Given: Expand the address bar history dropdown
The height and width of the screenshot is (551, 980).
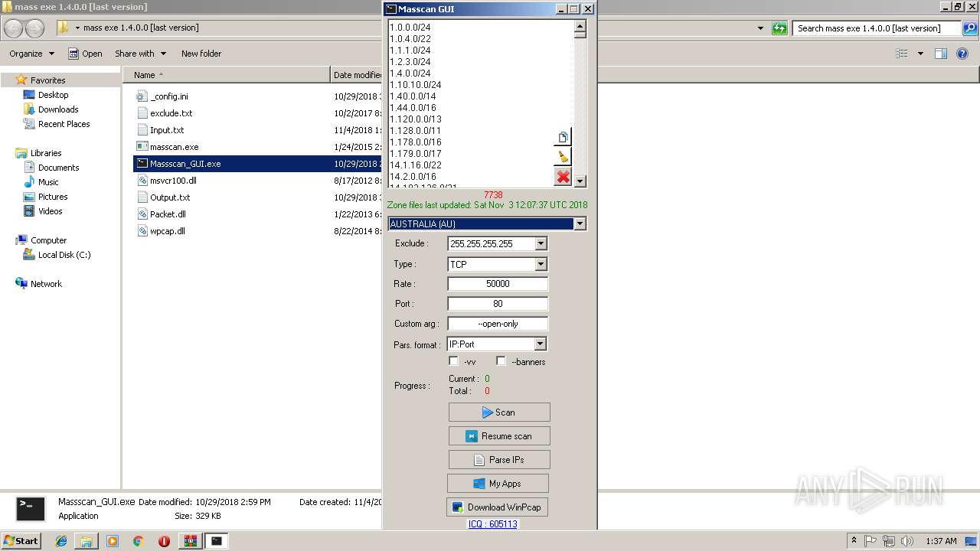Looking at the screenshot, I should pyautogui.click(x=760, y=28).
